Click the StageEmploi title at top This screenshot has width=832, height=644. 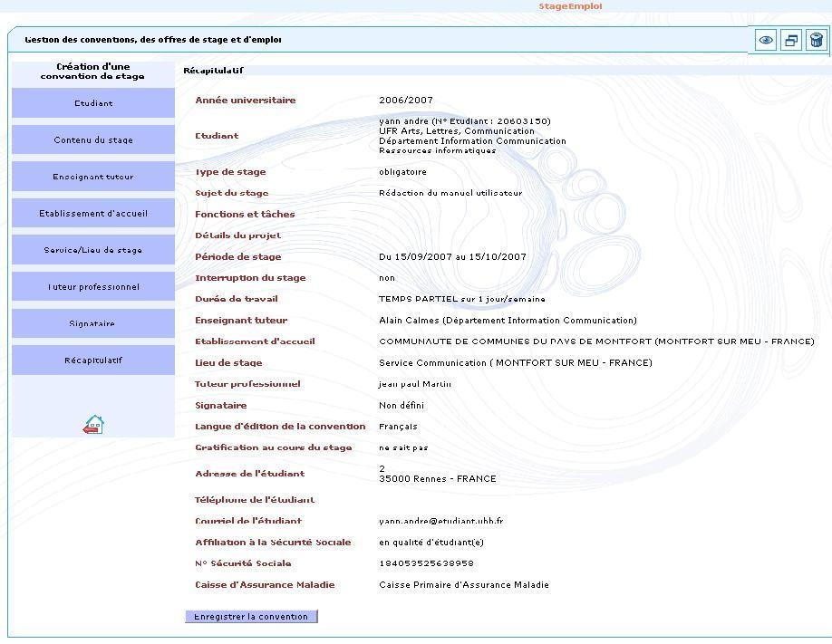(x=570, y=6)
